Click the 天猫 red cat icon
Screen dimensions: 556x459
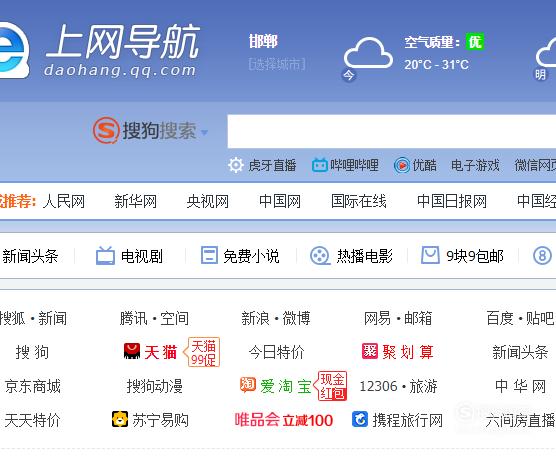tap(132, 351)
